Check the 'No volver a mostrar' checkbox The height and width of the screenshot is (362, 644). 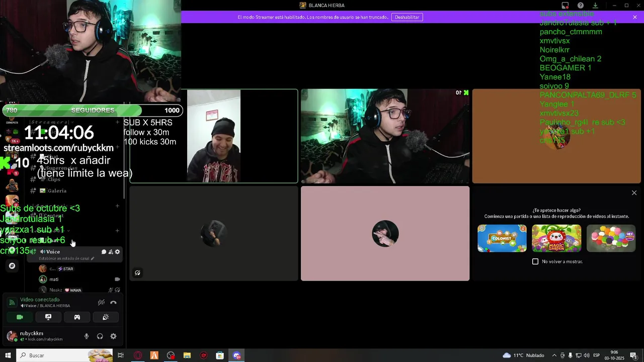point(535,261)
